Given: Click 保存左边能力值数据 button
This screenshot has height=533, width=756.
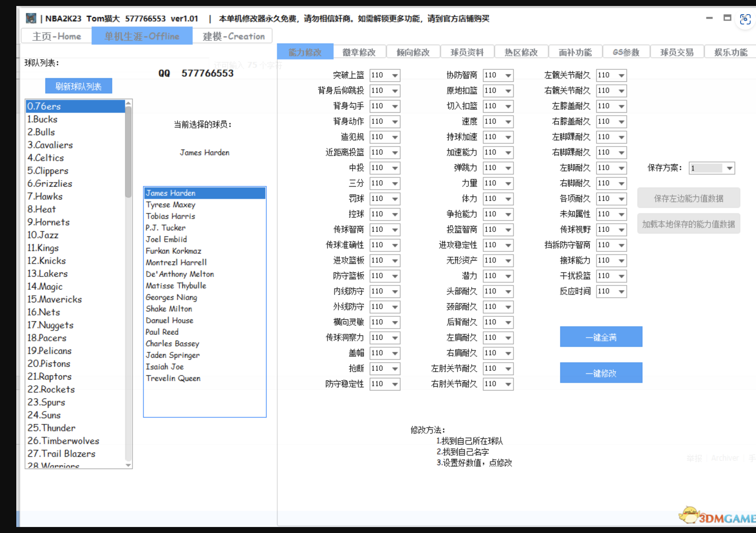Looking at the screenshot, I should 688,198.
